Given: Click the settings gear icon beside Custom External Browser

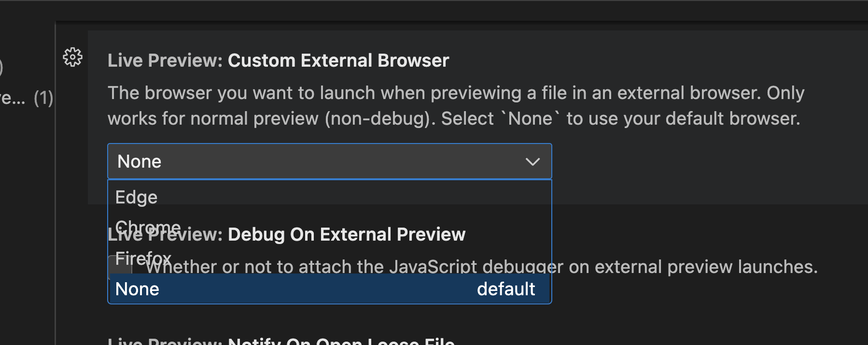Looking at the screenshot, I should tap(72, 57).
